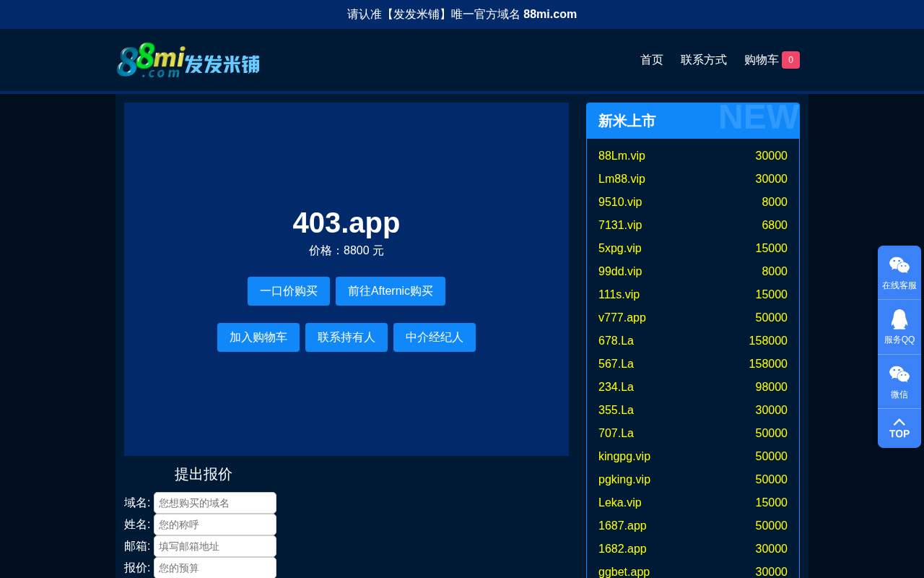Screen dimensions: 924x578
Task: View the 1687.app domain
Action: point(622,526)
